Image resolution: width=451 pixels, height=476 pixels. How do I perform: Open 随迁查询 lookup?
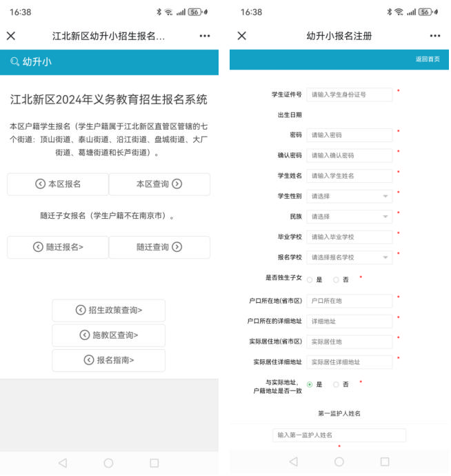pyautogui.click(x=159, y=247)
